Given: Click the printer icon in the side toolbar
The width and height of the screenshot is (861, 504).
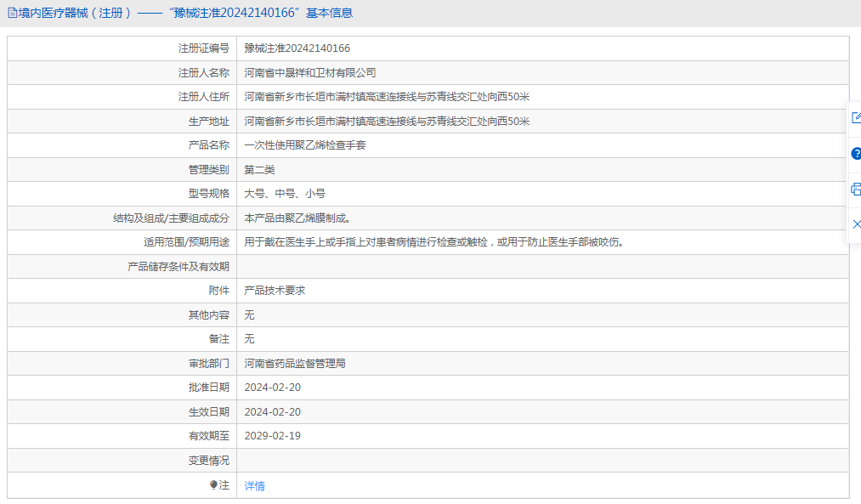Looking at the screenshot, I should [x=856, y=190].
